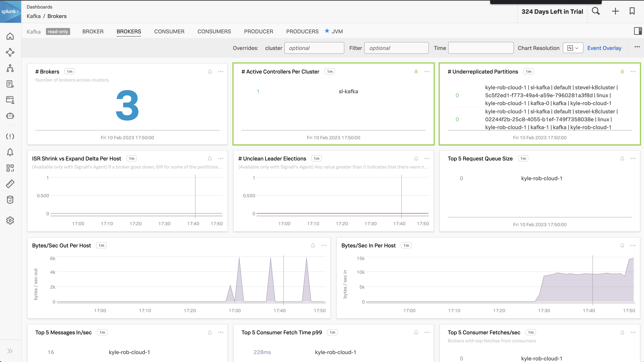Image resolution: width=644 pixels, height=362 pixels.
Task: Open Alerts bell in left sidebar
Action: pos(10,152)
